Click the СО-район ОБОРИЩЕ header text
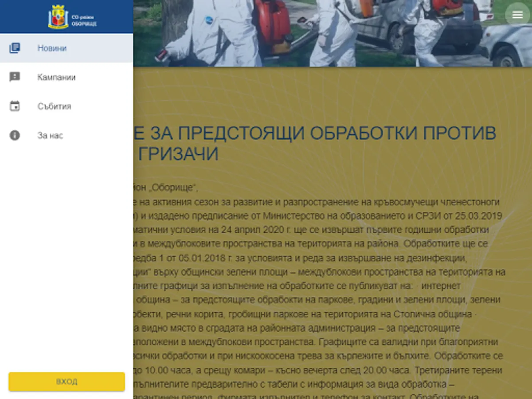Screen dimensions: 532x399 point(84,20)
